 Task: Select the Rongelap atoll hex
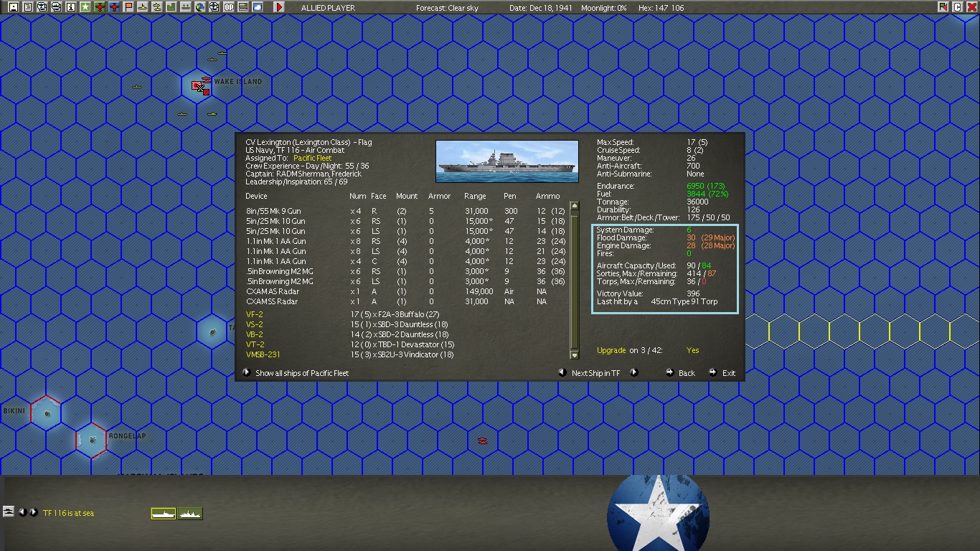pyautogui.click(x=91, y=440)
